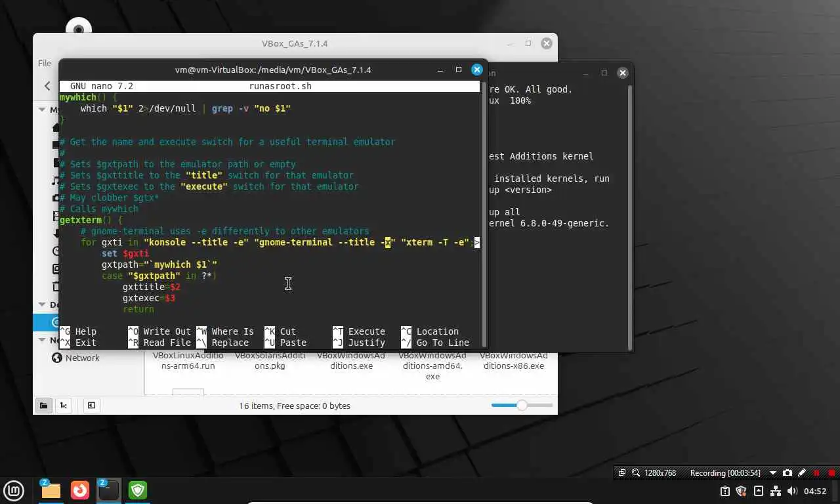Viewport: 840px width, 504px height.
Task: Click the nano terminal vertical scrollbar
Action: tap(484, 214)
